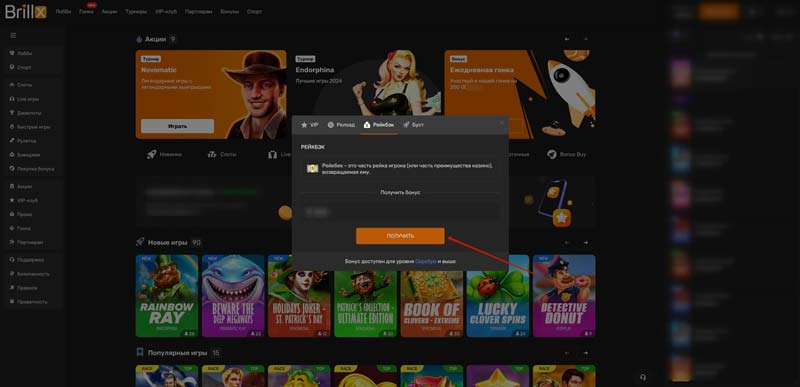This screenshot has height=387, width=800.
Task: Open Партнерам in the top navigation
Action: click(198, 11)
